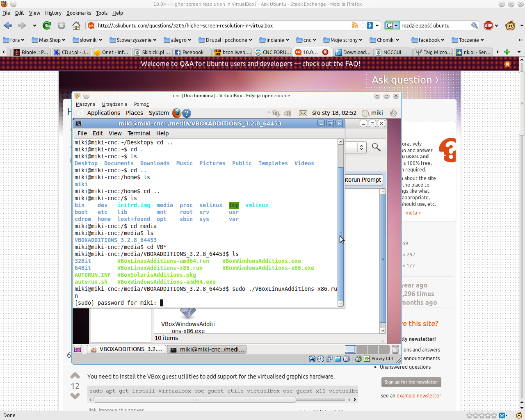Screen dimensions: 525x420
Task: Open the cnc bookmarks folder
Action: [306, 40]
